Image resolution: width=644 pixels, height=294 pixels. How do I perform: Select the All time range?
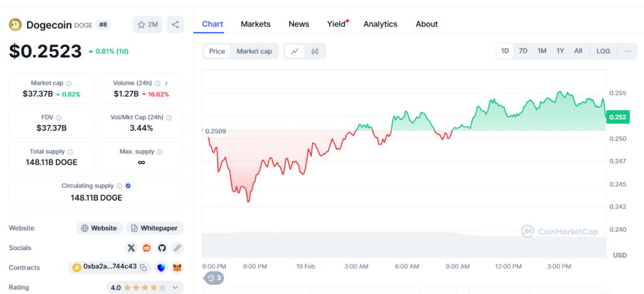click(x=579, y=52)
